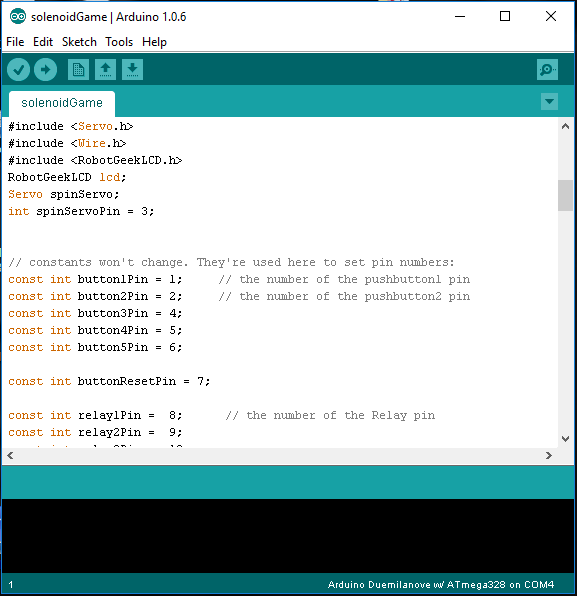
Task: Click the black console output area
Action: 288,536
